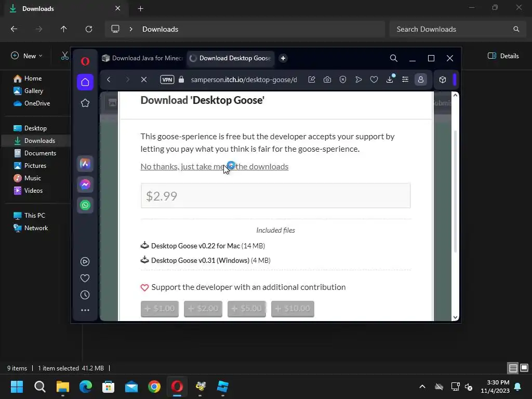The height and width of the screenshot is (399, 532).
Task: Add $2.00 contribution
Action: click(x=203, y=309)
